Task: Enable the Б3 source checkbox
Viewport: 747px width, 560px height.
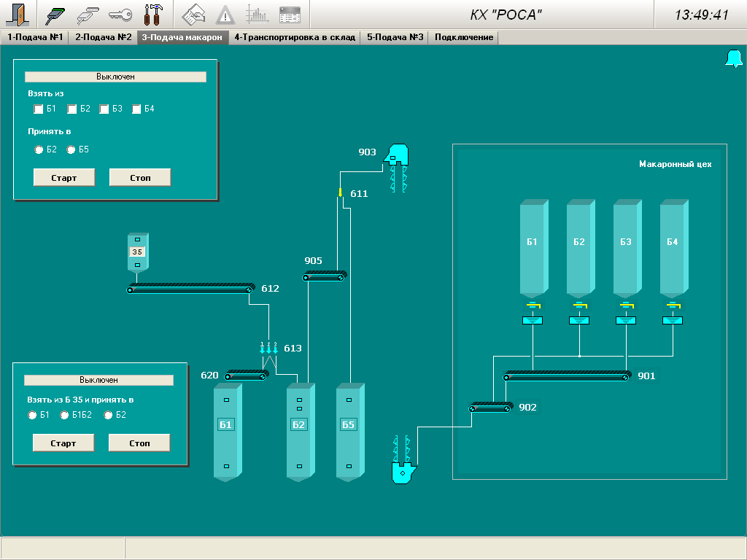Action: (104, 109)
